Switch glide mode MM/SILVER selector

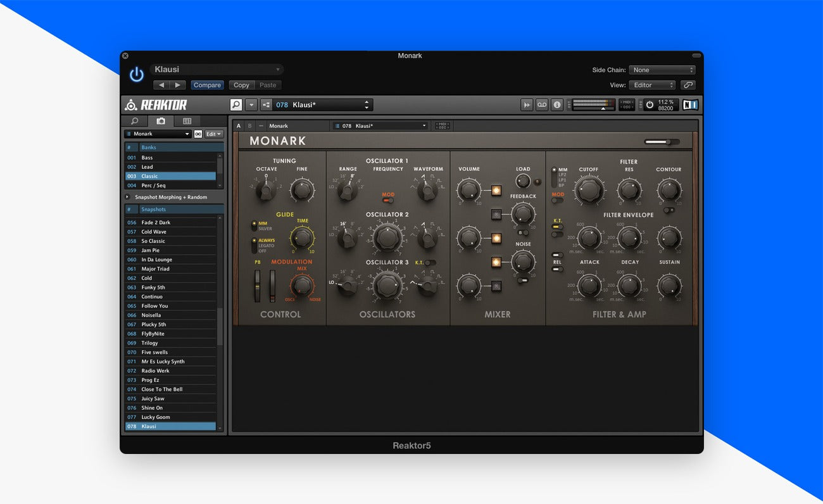tap(254, 225)
